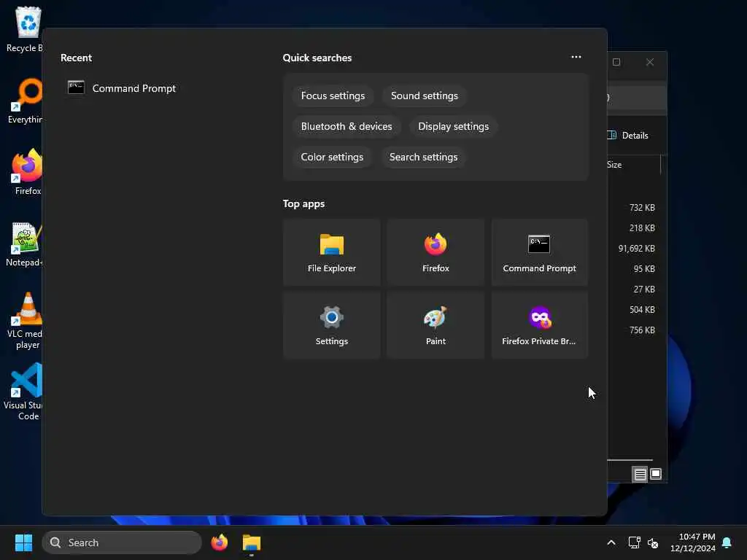
Task: Select the 91,692 KB size cell
Action: pyautogui.click(x=636, y=249)
